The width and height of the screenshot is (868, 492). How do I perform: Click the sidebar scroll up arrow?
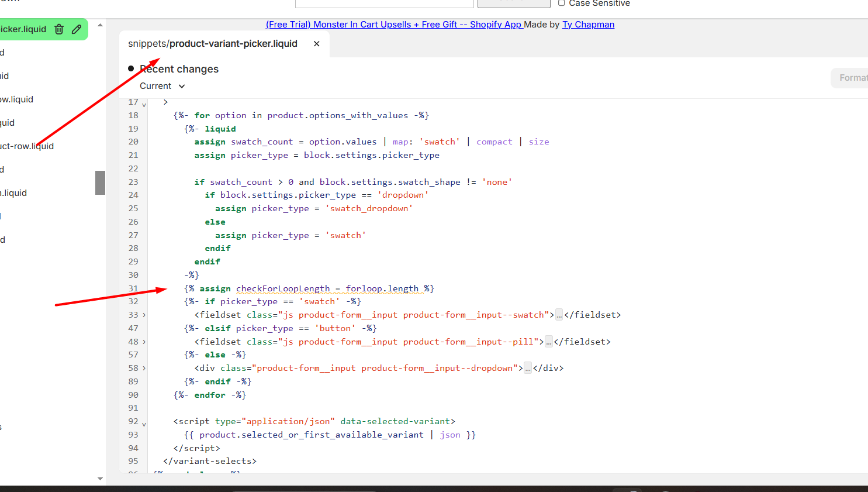coord(100,25)
